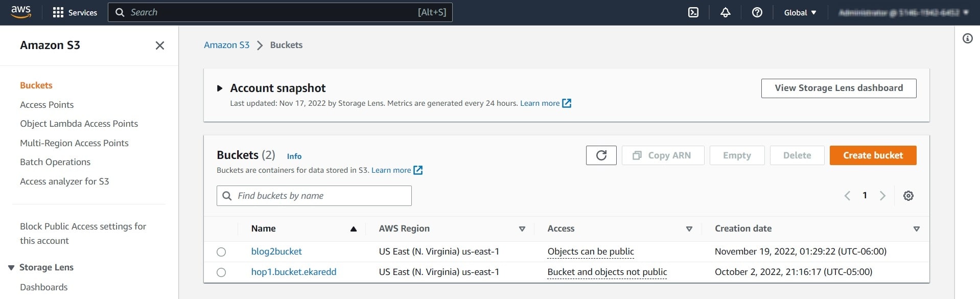Click the AWS logo home icon
The height and width of the screenshot is (299, 980).
tap(21, 12)
